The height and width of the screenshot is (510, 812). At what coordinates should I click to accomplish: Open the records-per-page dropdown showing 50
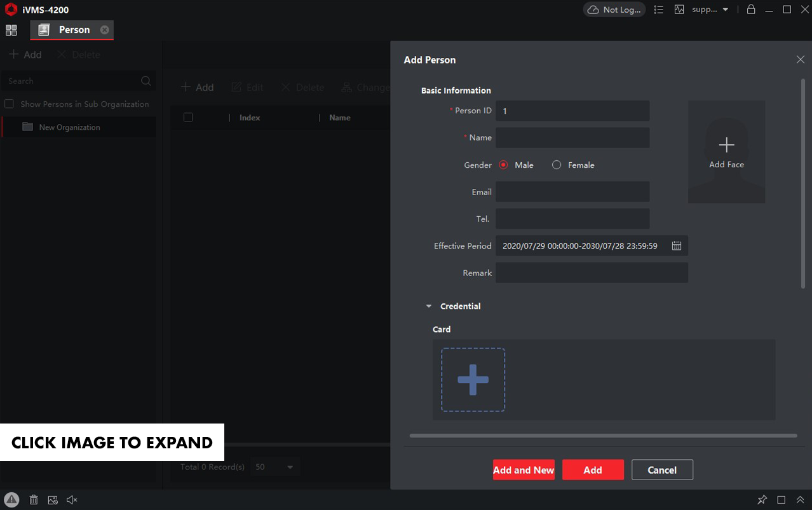click(x=275, y=467)
